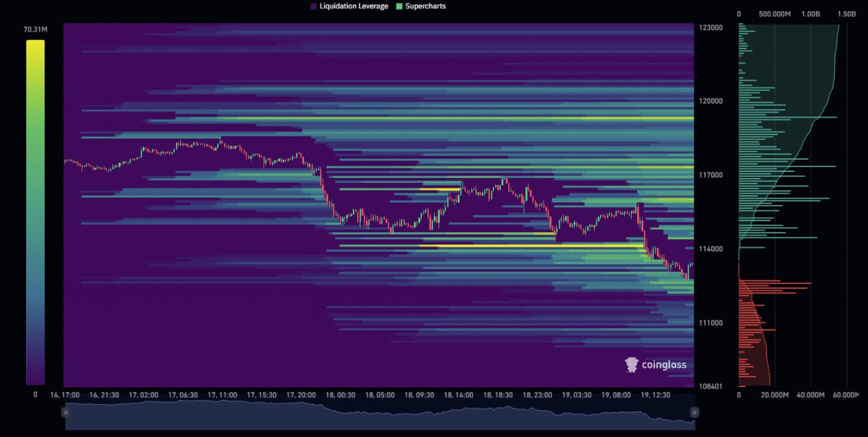Click the 108401 price axis minimum label

711,387
